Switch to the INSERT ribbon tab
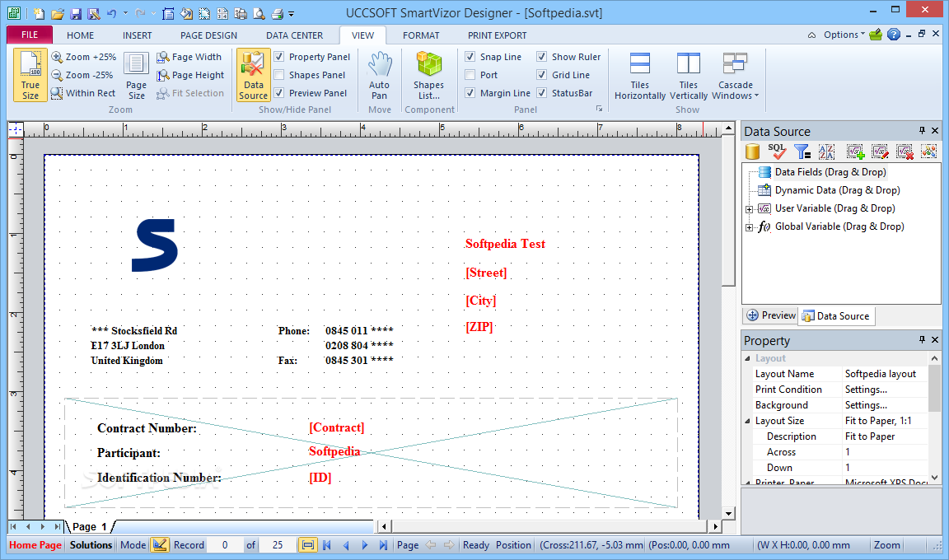The height and width of the screenshot is (560, 949). click(x=138, y=35)
